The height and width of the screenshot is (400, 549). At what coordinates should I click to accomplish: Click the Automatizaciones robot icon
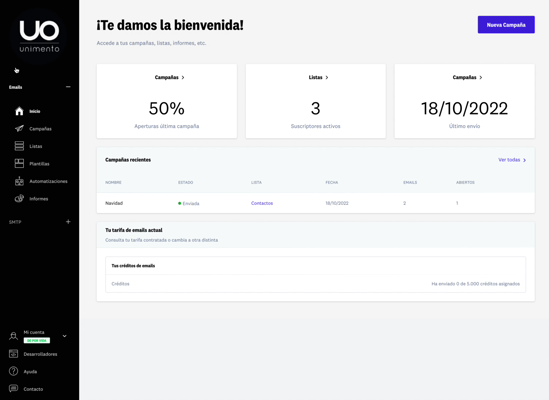(x=19, y=181)
